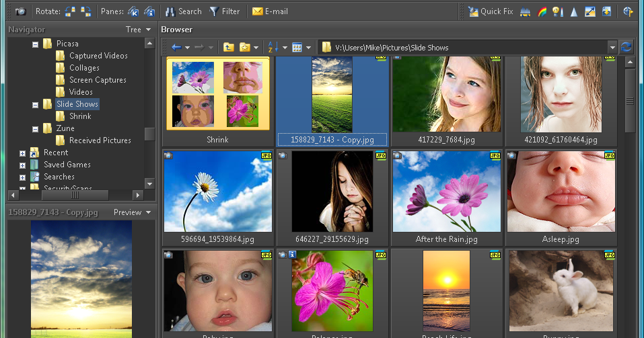The width and height of the screenshot is (644, 338).
Task: Open the image resize icon
Action: (590, 11)
